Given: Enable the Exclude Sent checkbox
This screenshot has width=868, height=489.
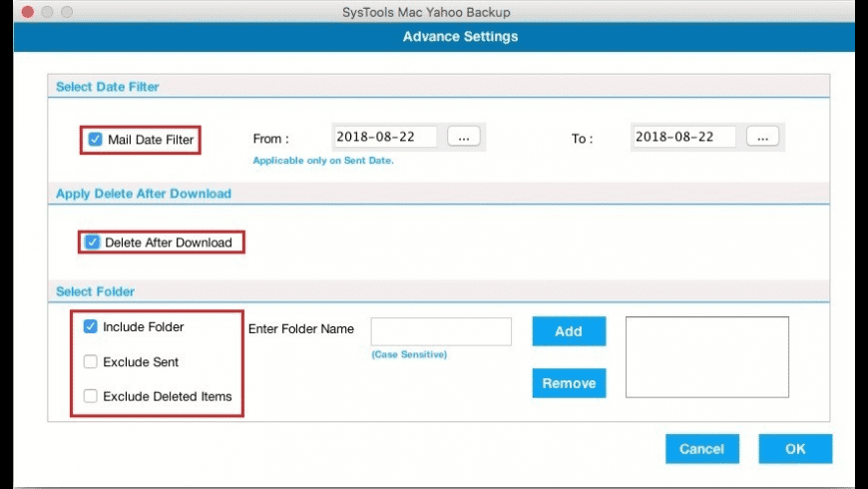Looking at the screenshot, I should [90, 361].
